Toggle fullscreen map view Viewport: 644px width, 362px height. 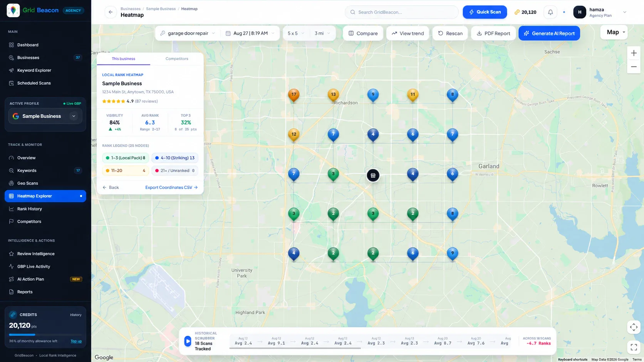[634, 347]
